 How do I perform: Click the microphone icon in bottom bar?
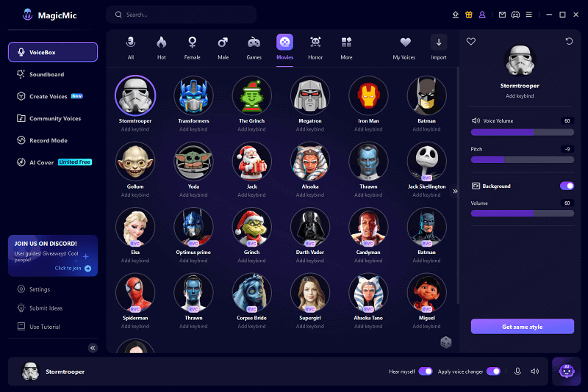click(517, 371)
